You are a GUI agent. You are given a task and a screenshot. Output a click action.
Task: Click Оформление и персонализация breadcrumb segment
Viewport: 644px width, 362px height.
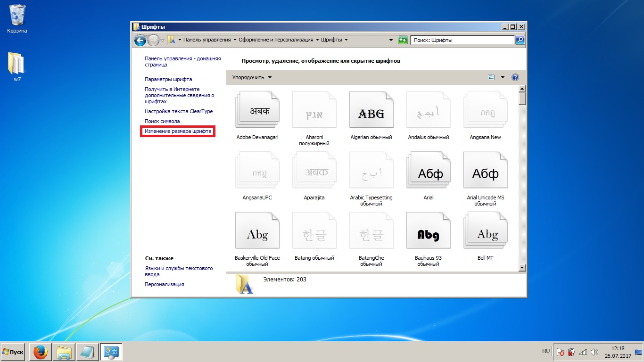[276, 40]
